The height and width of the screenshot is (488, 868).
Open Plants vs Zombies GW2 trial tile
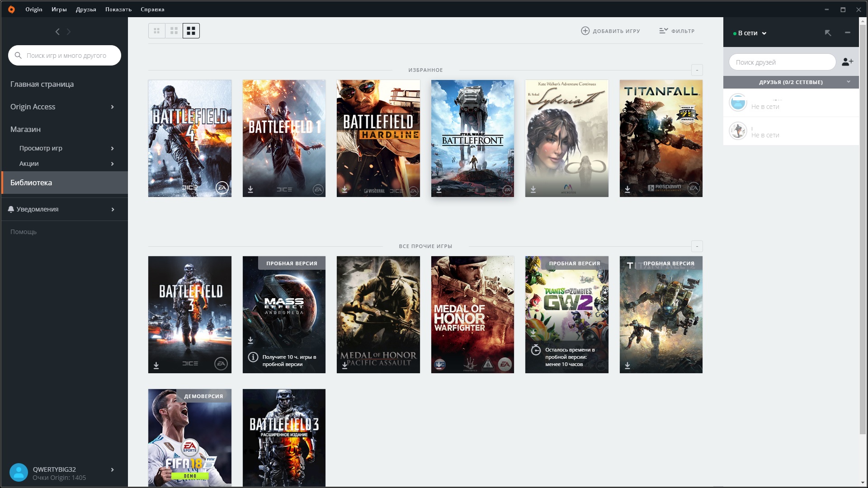point(567,314)
